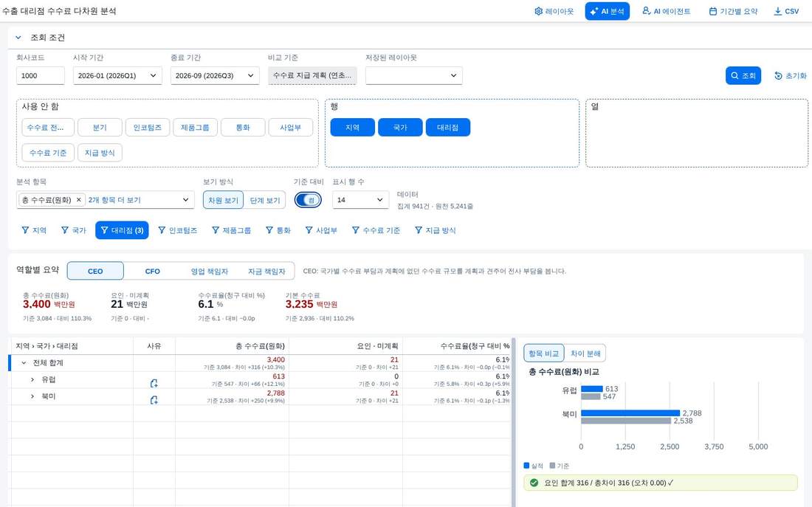Open the 표시 행 수 dropdown
Screen dimensions: 812x507
(x=360, y=200)
